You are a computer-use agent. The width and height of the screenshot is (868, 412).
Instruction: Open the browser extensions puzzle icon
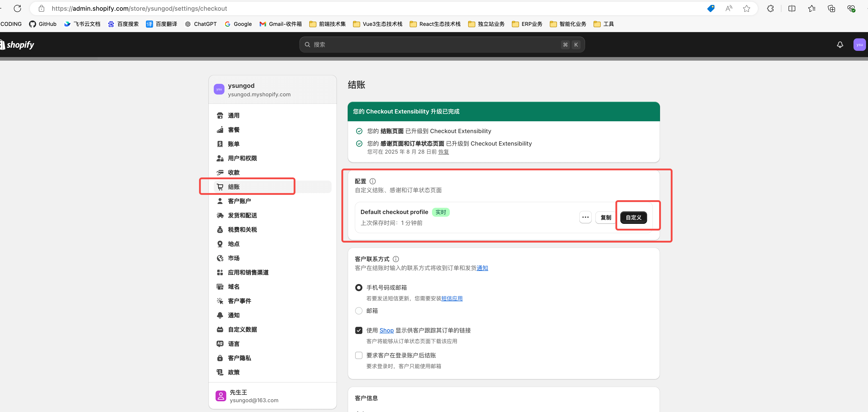(770, 8)
